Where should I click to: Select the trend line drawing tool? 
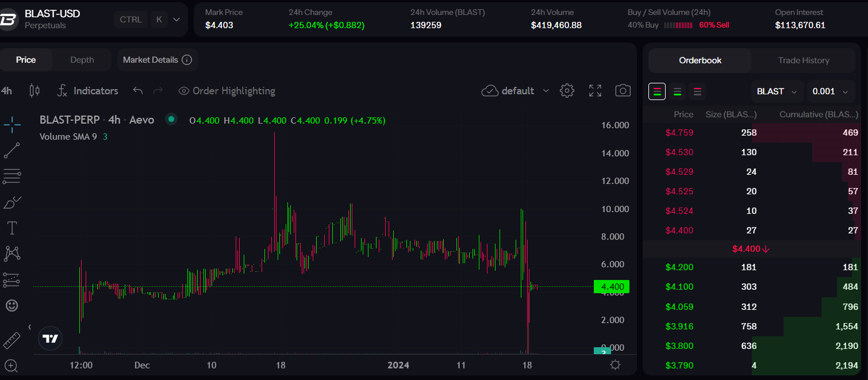11,150
